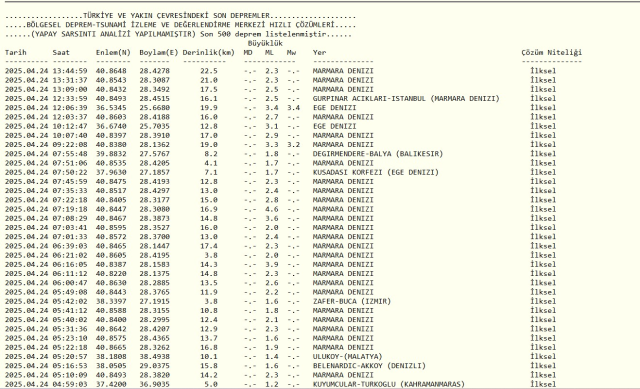Click depth 8.2 value

[211, 154]
